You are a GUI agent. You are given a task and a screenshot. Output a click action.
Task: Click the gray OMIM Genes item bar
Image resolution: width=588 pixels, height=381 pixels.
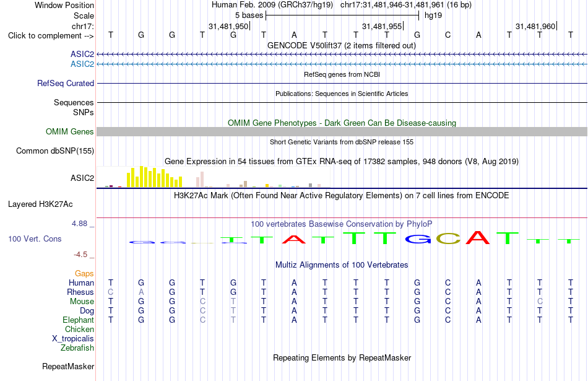tap(342, 131)
